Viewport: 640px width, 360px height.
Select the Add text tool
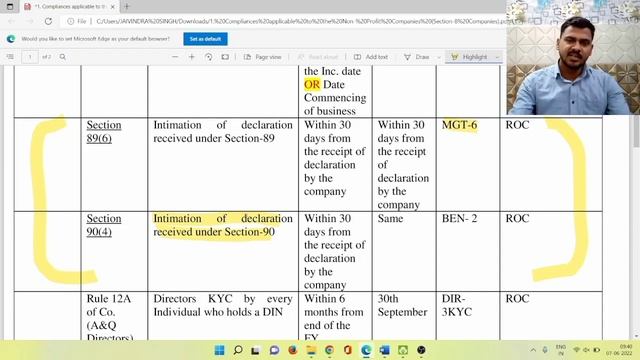pos(371,57)
